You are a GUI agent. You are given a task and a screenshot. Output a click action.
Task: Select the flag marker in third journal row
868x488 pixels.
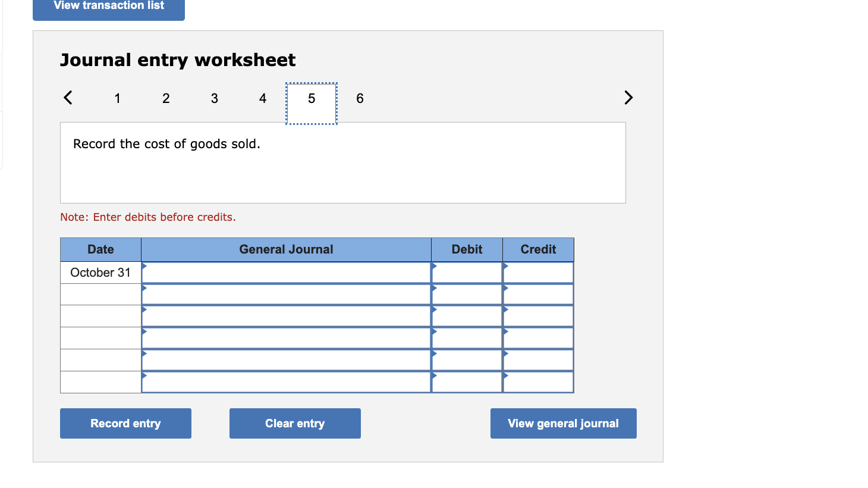pyautogui.click(x=143, y=311)
